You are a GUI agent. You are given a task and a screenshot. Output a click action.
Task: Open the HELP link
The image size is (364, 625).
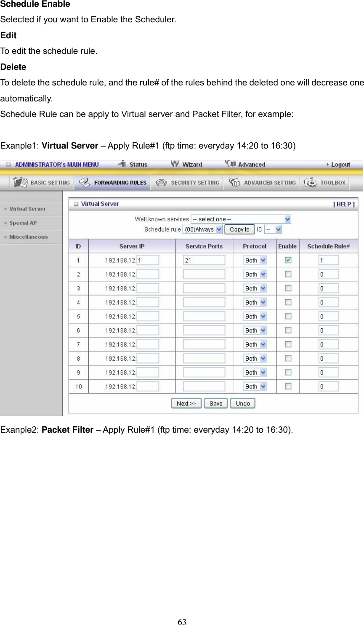(x=344, y=204)
